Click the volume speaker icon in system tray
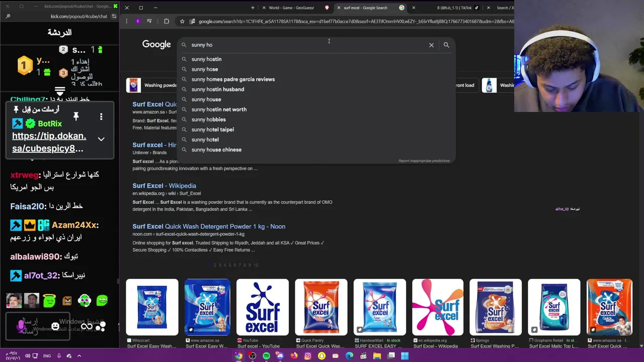The width and height of the screenshot is (644, 362). coord(27,356)
